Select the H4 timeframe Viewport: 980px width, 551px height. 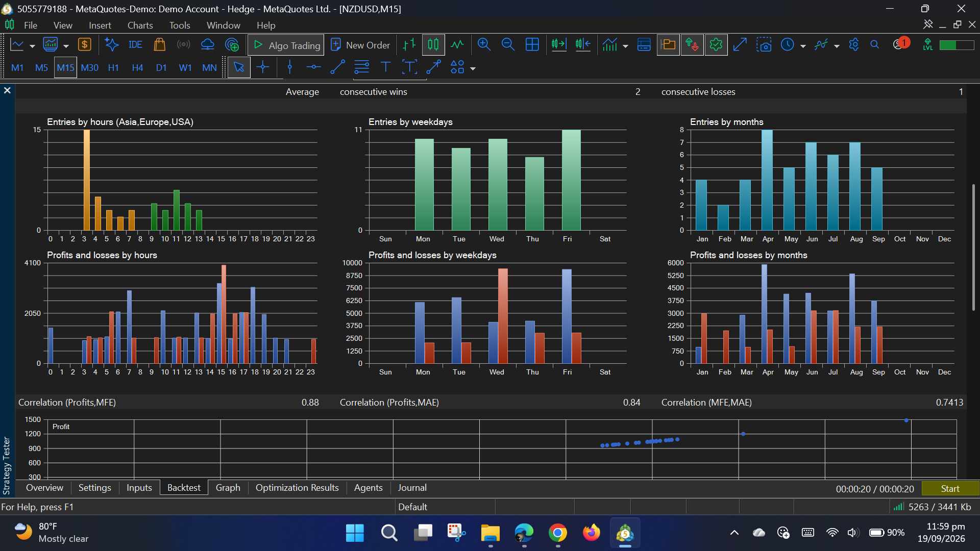[137, 67]
